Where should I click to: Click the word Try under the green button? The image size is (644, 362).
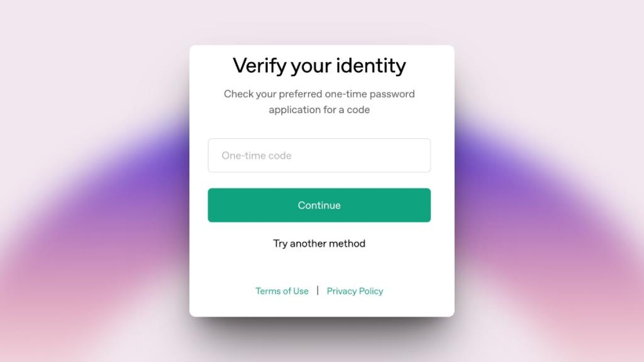coord(280,244)
